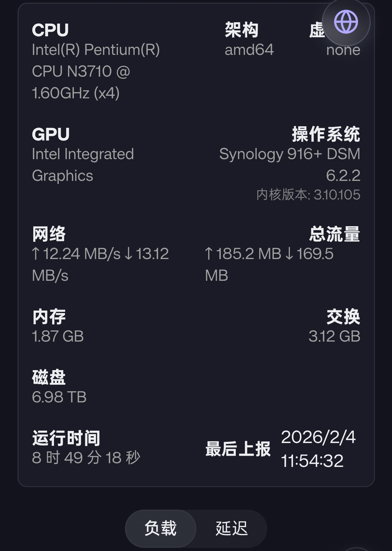Switch to the 延迟 tab
Screen dimensions: 392x551
pyautogui.click(x=232, y=528)
